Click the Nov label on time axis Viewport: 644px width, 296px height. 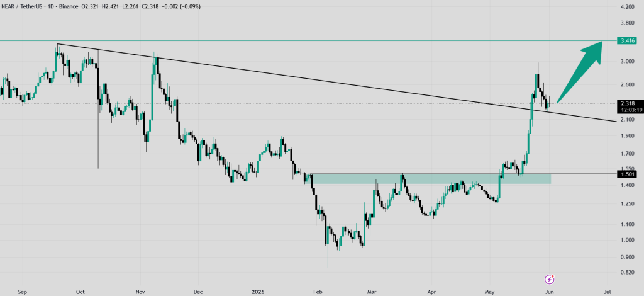[x=140, y=292]
